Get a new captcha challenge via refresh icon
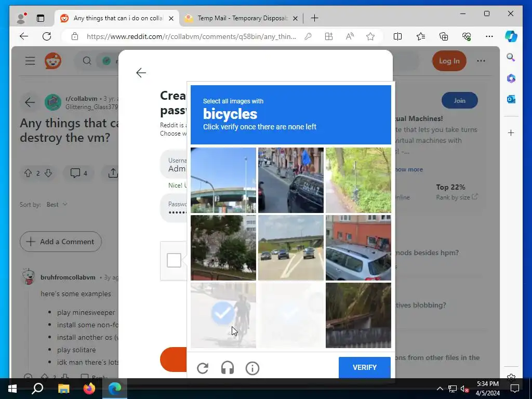Viewport: 532px width, 399px height. (x=203, y=368)
